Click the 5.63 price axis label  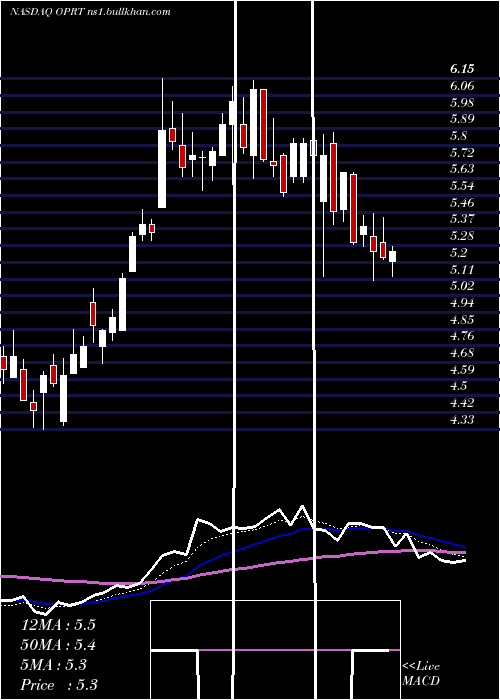462,169
